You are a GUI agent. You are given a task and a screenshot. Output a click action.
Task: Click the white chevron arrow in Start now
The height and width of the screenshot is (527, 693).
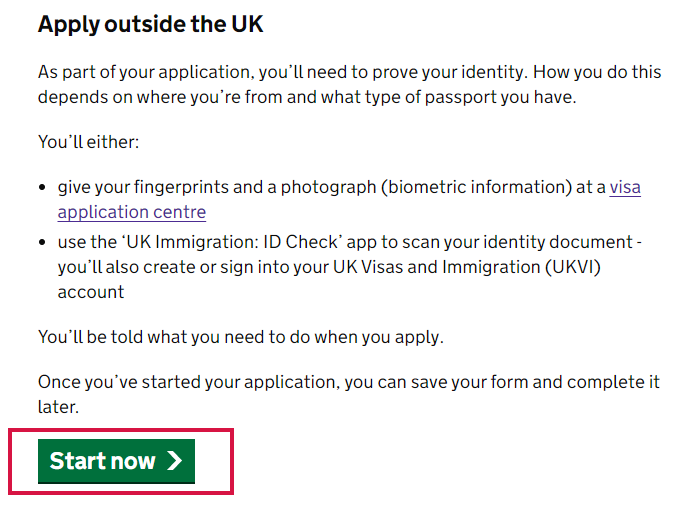[174, 461]
